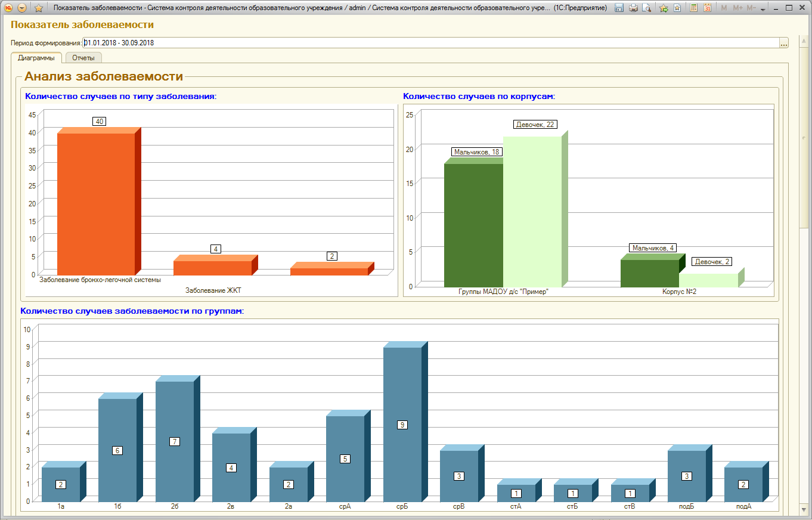Expand the toolbar overflow arrow after M-
Screen dimensions: 812x520
763,8
